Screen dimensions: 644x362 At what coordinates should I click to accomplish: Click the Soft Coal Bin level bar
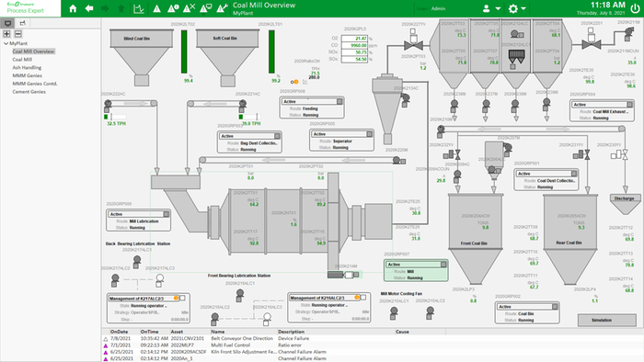click(x=271, y=51)
